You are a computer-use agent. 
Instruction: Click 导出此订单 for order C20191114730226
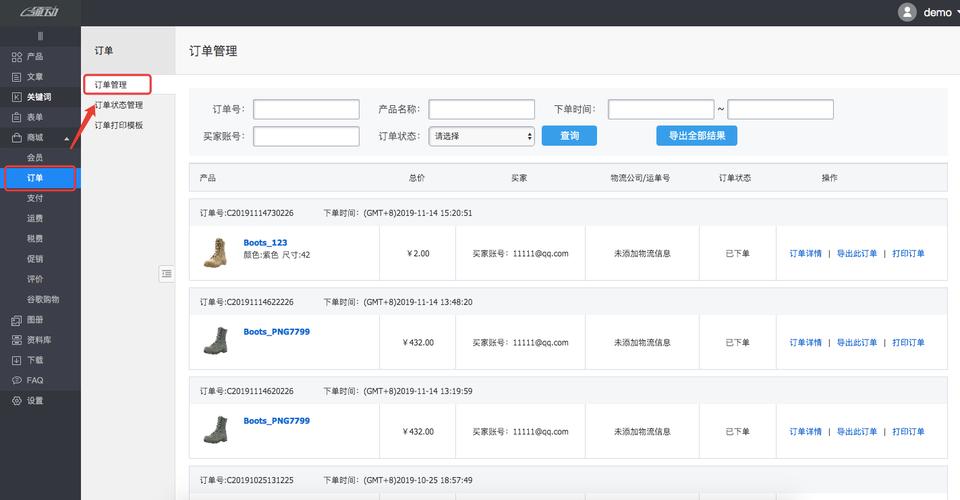click(x=857, y=253)
